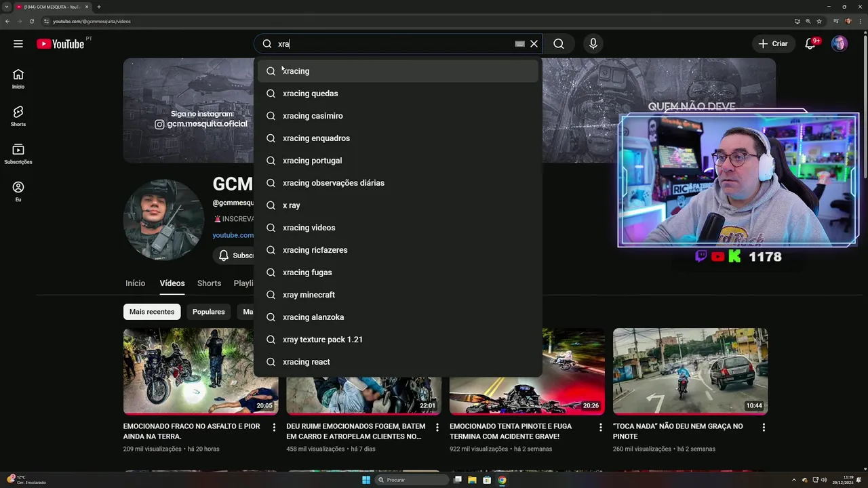
Task: Select the Populares filter chip
Action: [208, 312]
